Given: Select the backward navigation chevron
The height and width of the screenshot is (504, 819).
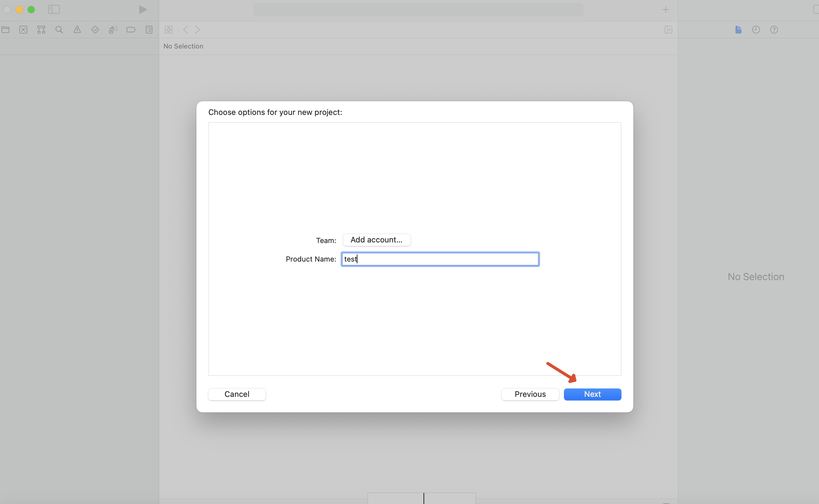Looking at the screenshot, I should [x=186, y=29].
